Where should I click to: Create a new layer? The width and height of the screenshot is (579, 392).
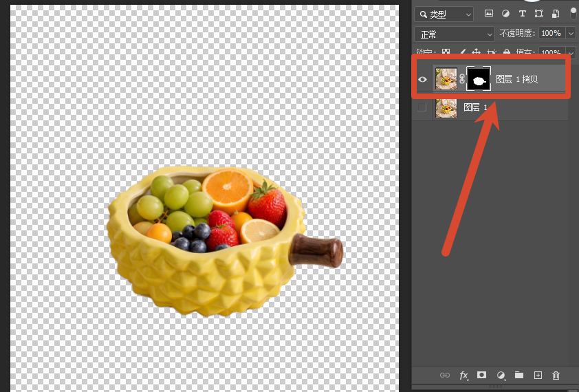click(x=538, y=375)
